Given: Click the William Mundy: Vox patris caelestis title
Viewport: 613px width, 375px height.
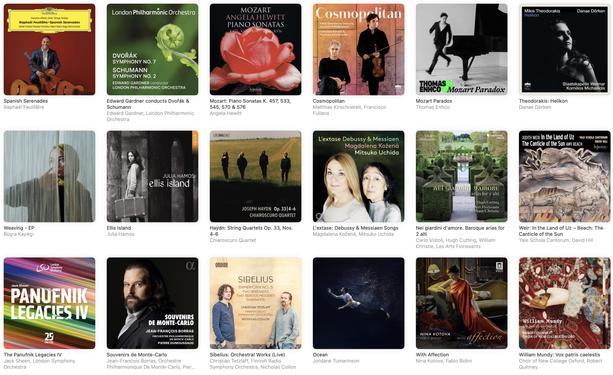Looking at the screenshot, I should (x=559, y=355).
